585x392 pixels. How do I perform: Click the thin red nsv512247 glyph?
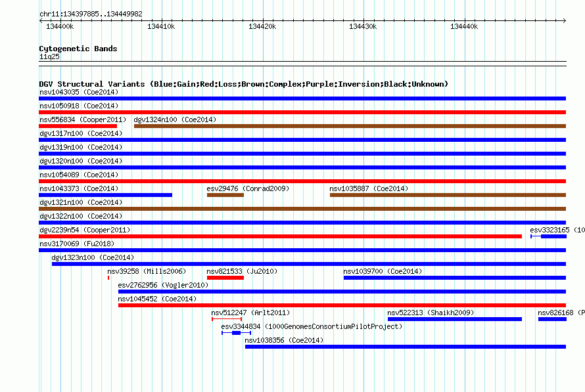tap(227, 319)
